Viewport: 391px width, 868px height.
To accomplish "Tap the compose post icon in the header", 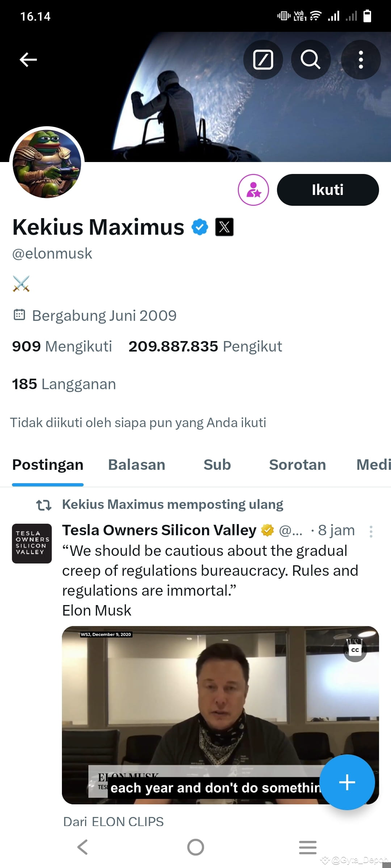I will click(263, 60).
